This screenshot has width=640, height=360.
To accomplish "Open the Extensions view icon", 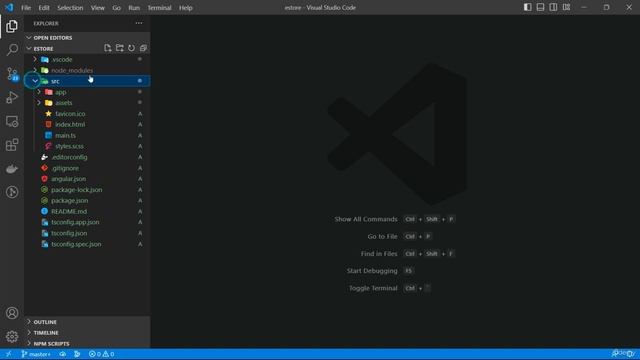I will pyautogui.click(x=12, y=145).
